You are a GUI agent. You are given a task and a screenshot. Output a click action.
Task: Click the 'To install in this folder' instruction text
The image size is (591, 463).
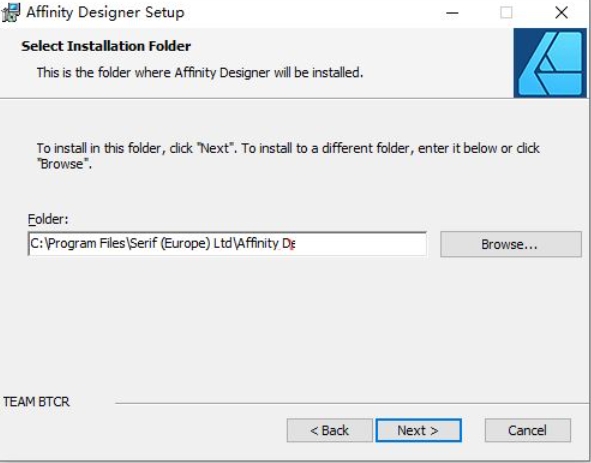point(288,156)
